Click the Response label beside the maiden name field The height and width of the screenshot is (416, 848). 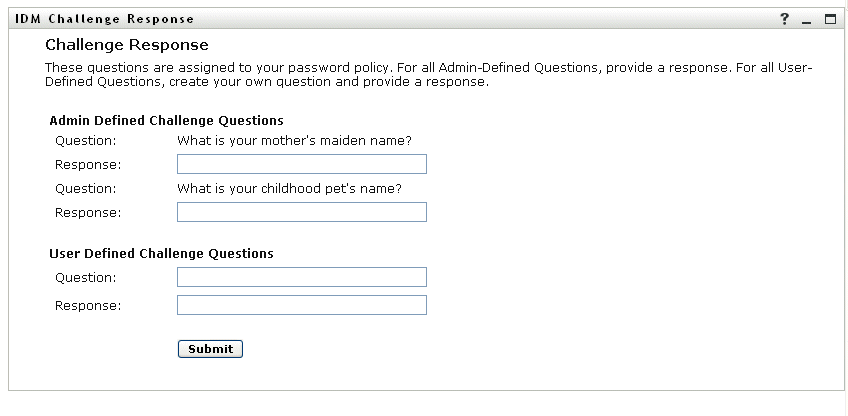pyautogui.click(x=88, y=165)
